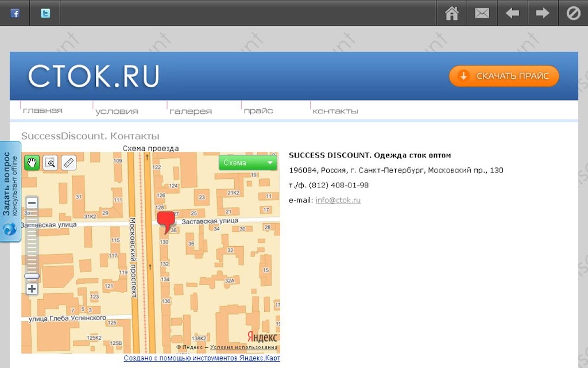Click улица Глеба Успенского map label

point(68,319)
